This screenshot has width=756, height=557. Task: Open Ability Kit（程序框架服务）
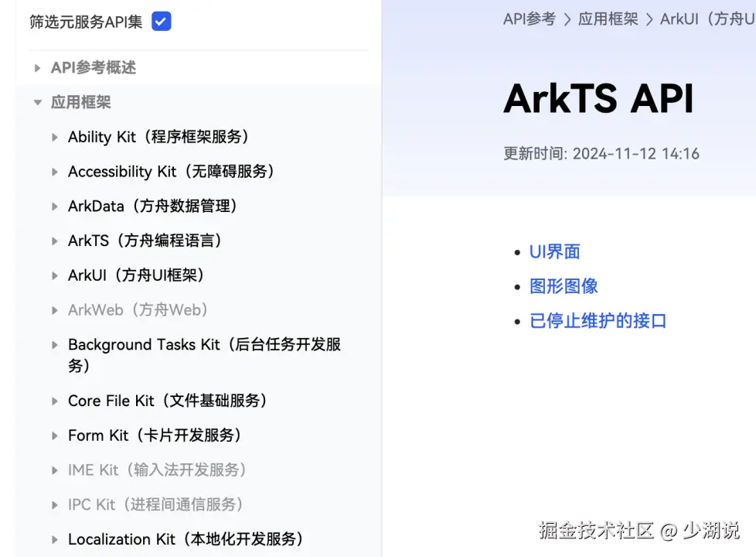[159, 137]
